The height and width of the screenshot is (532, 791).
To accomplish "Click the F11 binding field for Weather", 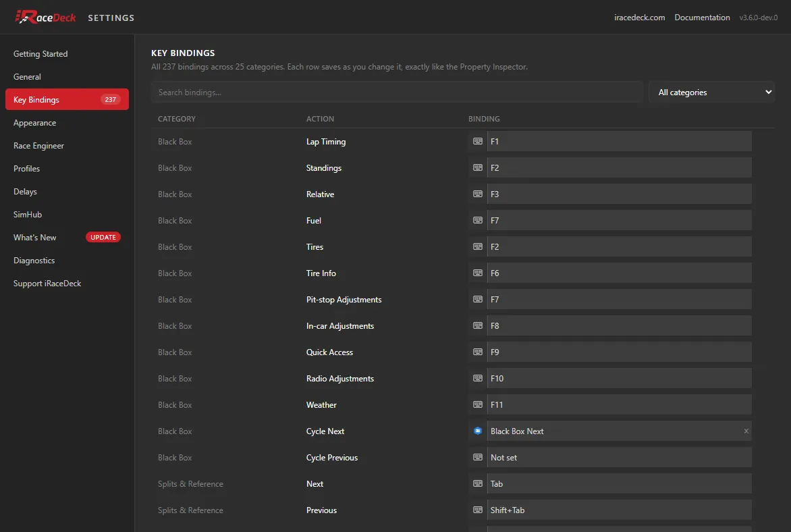I will point(619,404).
